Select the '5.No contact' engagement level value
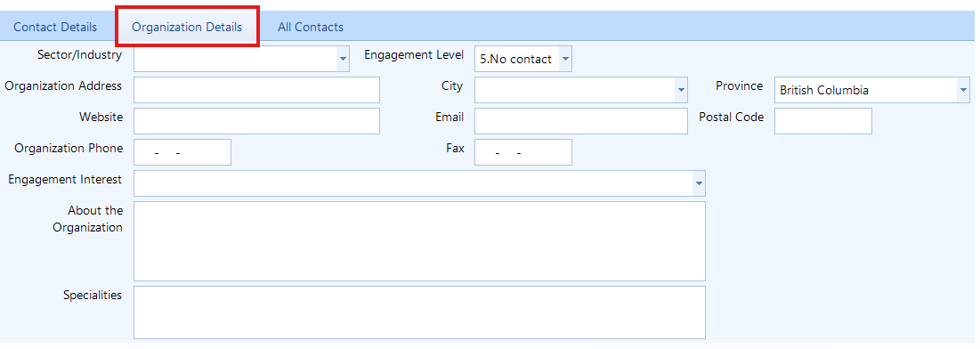The height and width of the screenshot is (349, 980). coord(516,59)
